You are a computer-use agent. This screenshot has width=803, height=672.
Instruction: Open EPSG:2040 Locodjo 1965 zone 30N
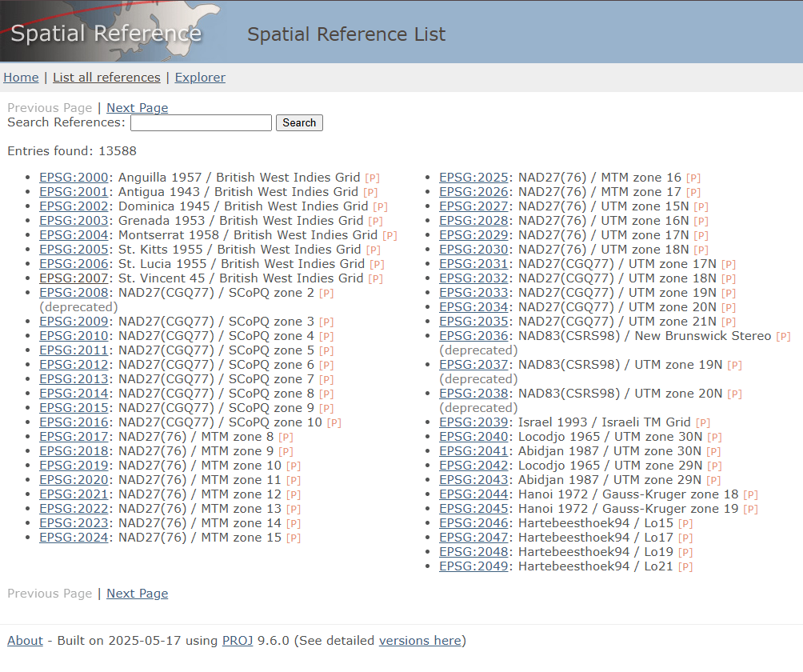click(473, 437)
